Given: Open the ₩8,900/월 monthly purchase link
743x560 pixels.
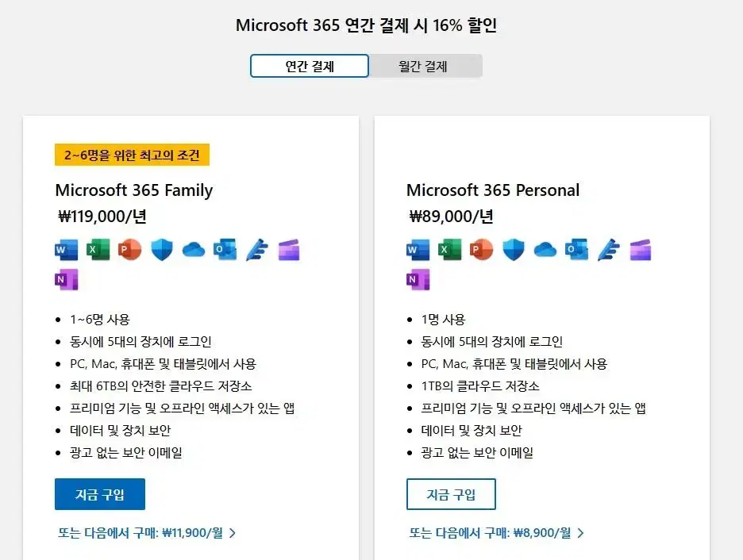Looking at the screenshot, I should point(497,533).
